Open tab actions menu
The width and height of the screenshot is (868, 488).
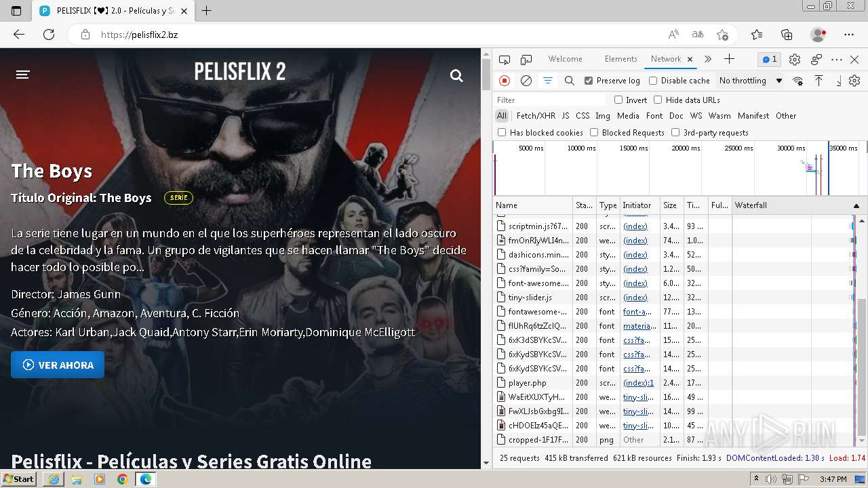pos(16,11)
